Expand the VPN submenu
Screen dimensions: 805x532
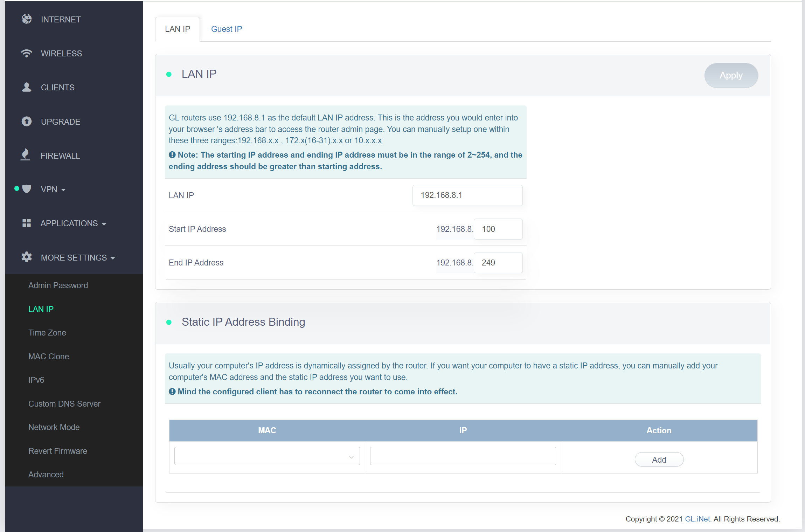click(53, 189)
